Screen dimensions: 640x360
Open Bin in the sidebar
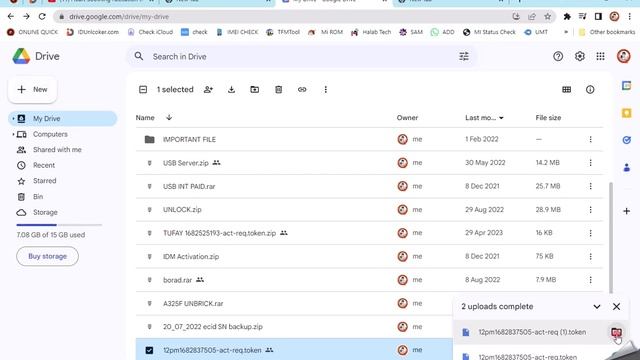(x=38, y=197)
